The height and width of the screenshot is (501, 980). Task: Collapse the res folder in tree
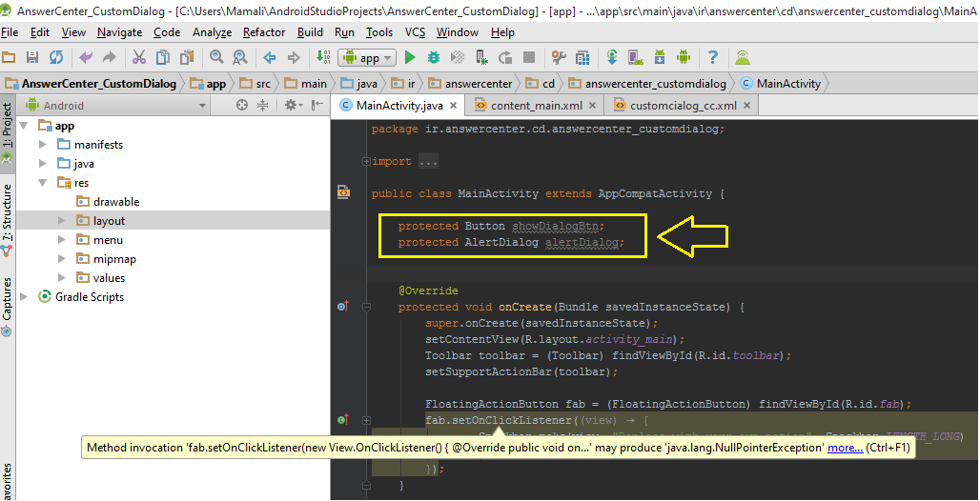(43, 183)
